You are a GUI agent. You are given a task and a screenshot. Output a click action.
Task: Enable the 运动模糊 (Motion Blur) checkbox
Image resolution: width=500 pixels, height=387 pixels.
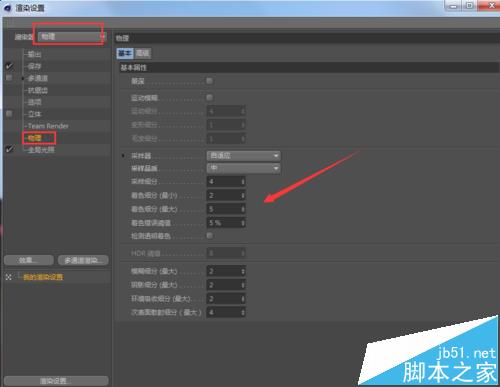pos(210,97)
